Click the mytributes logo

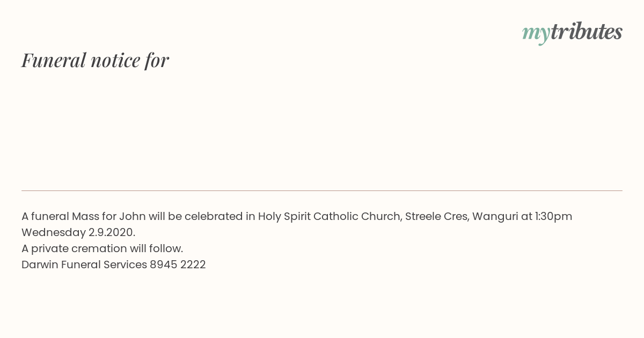(x=572, y=33)
